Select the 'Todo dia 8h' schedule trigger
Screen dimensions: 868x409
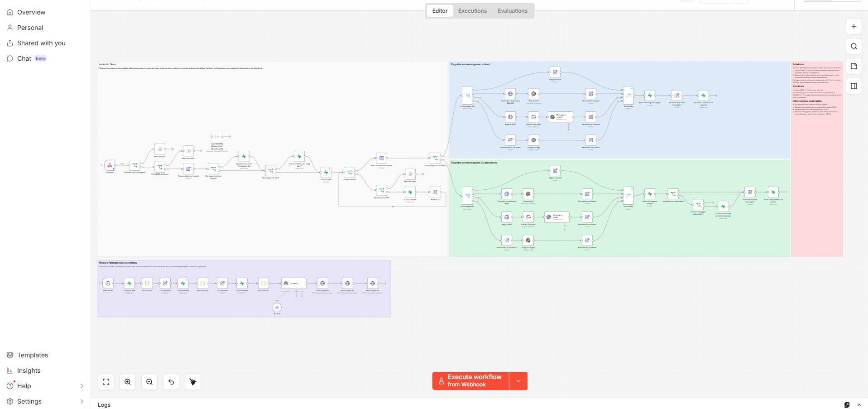[108, 284]
